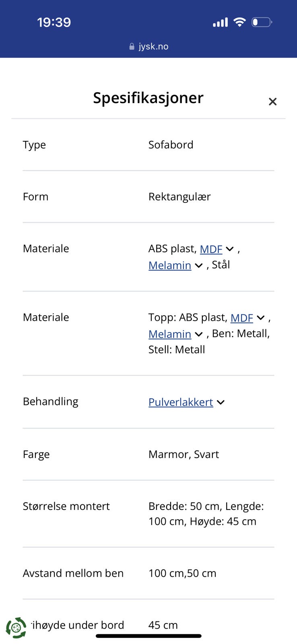
Task: Open the Melamin link before "Stål"
Action: click(x=169, y=265)
